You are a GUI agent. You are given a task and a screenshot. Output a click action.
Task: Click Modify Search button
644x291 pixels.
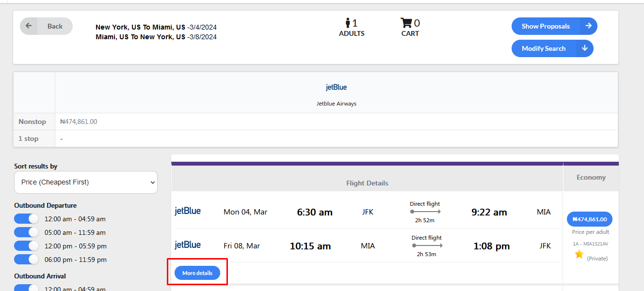(552, 48)
